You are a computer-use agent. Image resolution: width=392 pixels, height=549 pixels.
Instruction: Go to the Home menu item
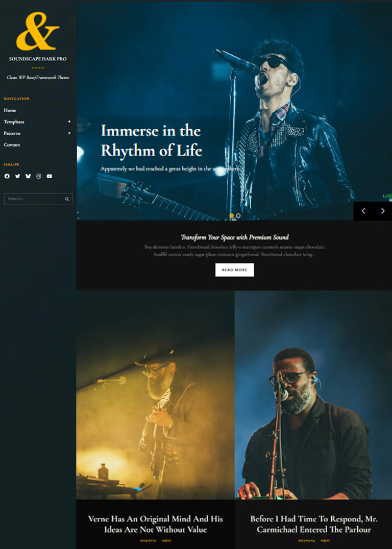click(10, 110)
